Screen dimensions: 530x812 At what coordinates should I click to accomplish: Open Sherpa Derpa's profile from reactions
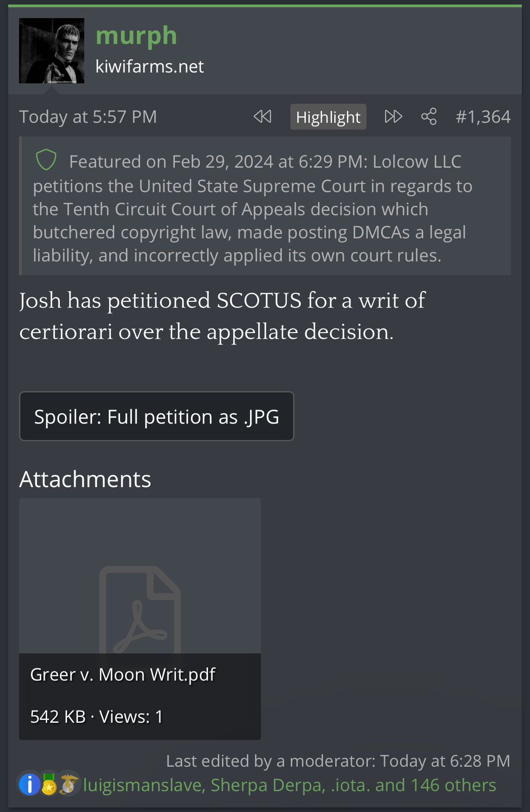click(268, 785)
